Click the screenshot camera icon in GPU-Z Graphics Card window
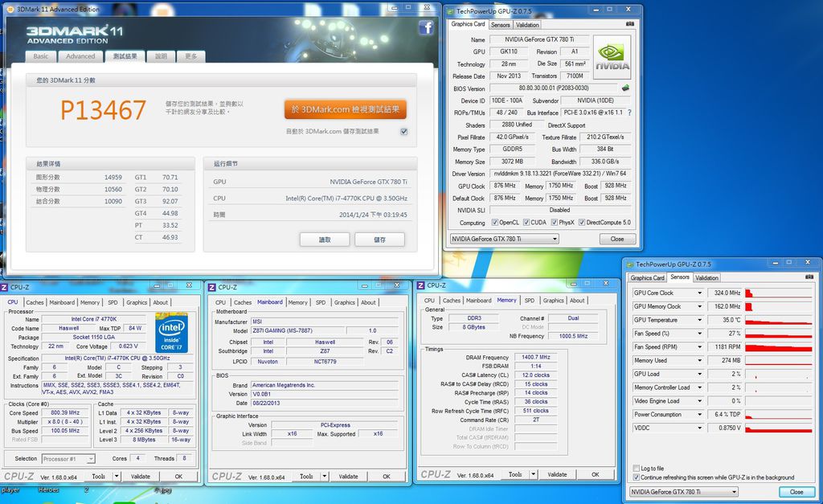 click(x=630, y=24)
